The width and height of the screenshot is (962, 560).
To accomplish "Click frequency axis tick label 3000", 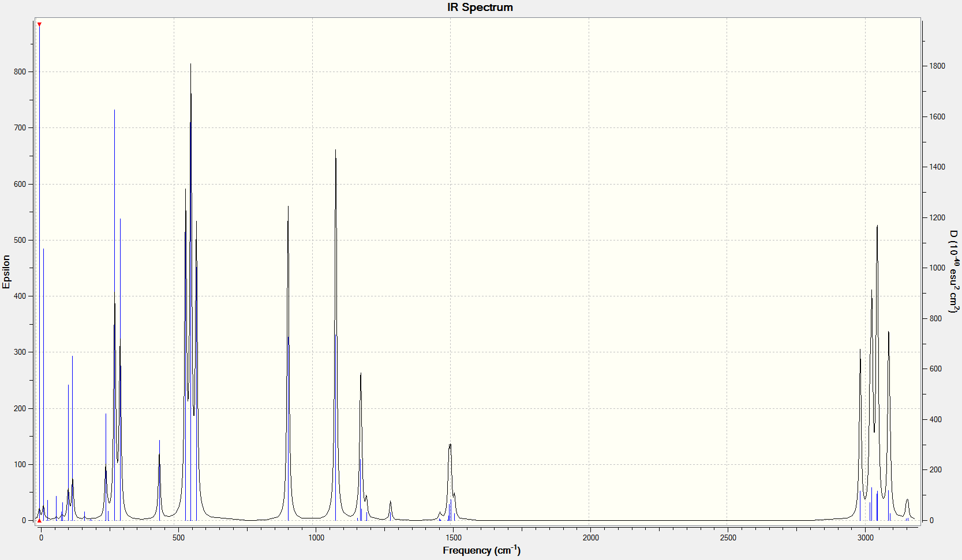I will point(866,538).
